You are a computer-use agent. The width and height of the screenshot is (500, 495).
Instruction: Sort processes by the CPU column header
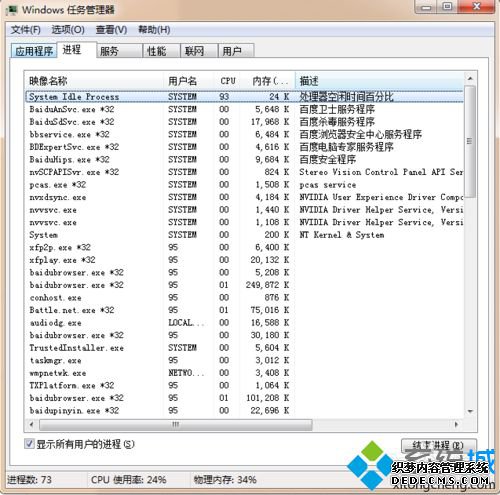tap(227, 81)
